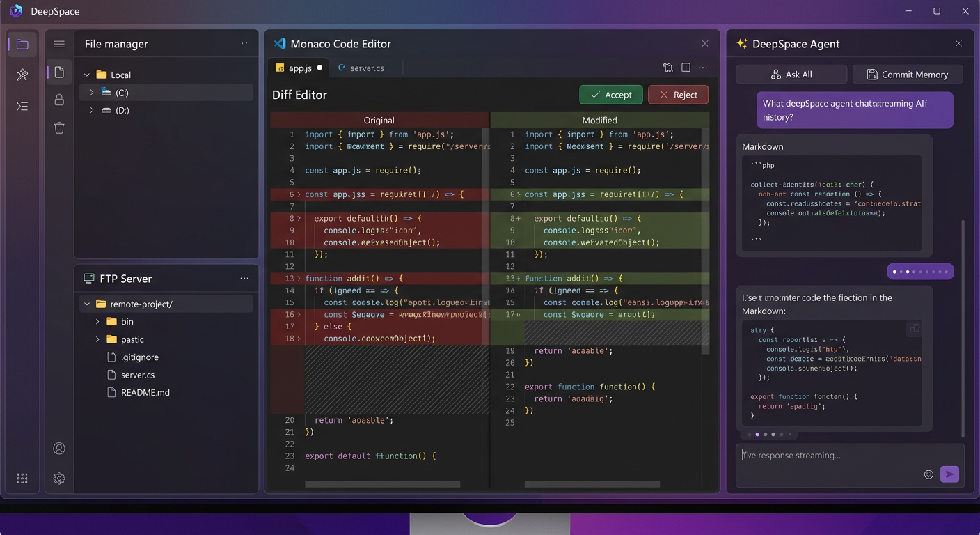This screenshot has width=980, height=535.
Task: Click the lock icon in the inner sidebar
Action: coord(59,100)
